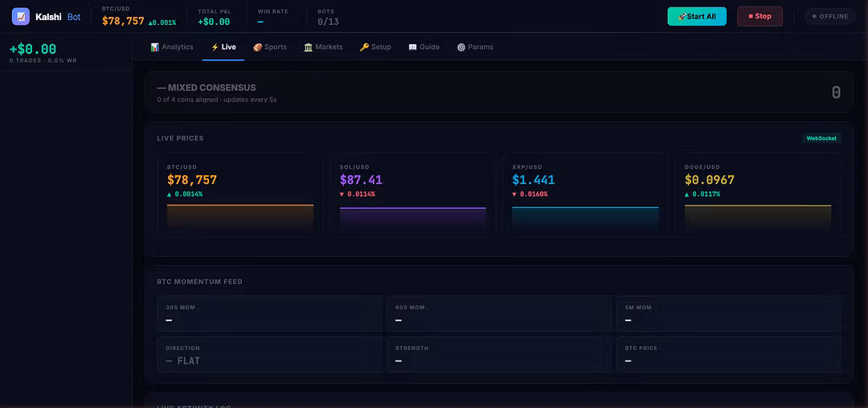The height and width of the screenshot is (408, 868).
Task: Select the BTC/USD live price card
Action: pos(240,194)
